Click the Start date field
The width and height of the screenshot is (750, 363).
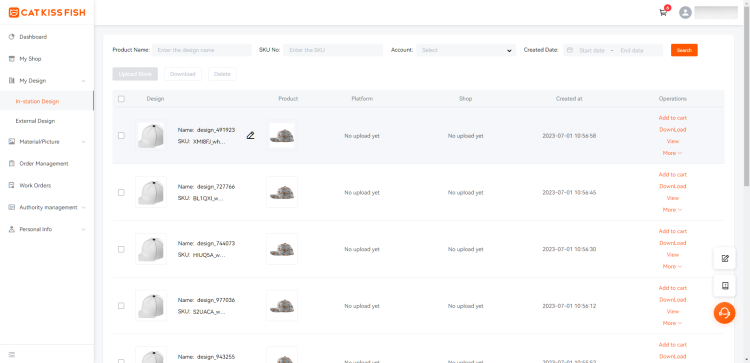click(592, 50)
